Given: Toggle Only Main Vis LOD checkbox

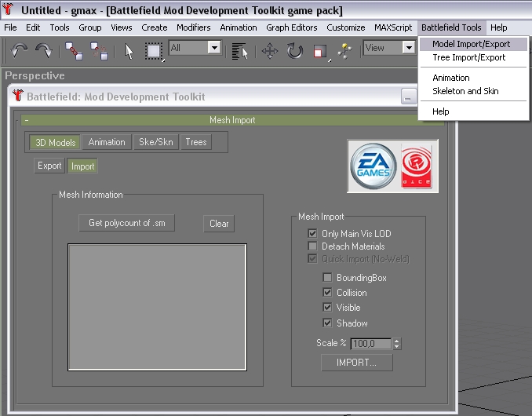Looking at the screenshot, I should (312, 233).
